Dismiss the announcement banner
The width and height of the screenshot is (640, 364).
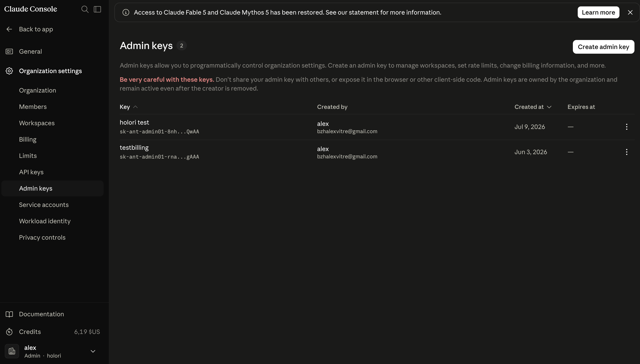(x=630, y=13)
